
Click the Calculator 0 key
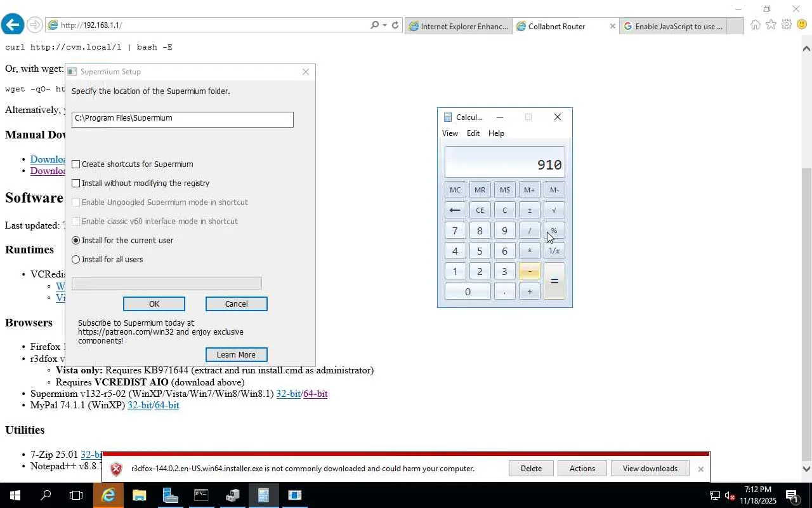click(468, 291)
